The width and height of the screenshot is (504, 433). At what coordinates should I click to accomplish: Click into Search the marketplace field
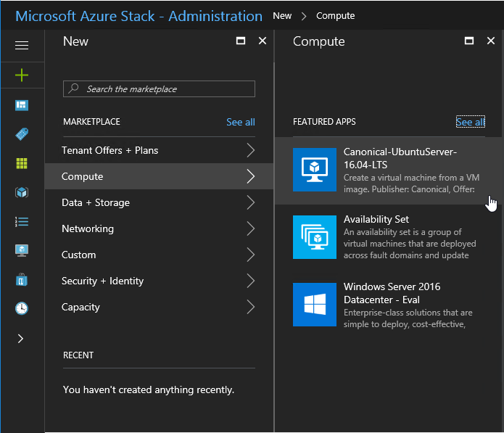(x=159, y=88)
